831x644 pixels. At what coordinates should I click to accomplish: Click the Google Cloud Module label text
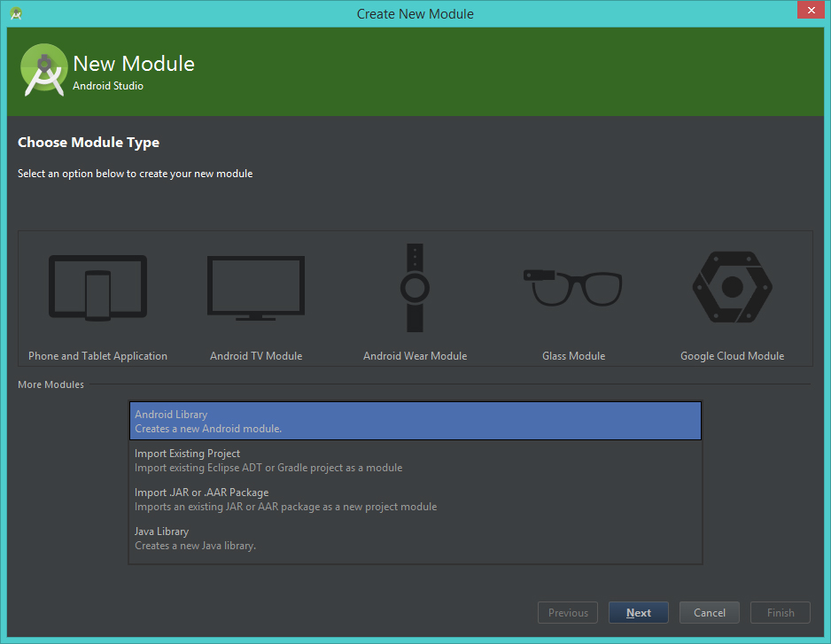(732, 355)
